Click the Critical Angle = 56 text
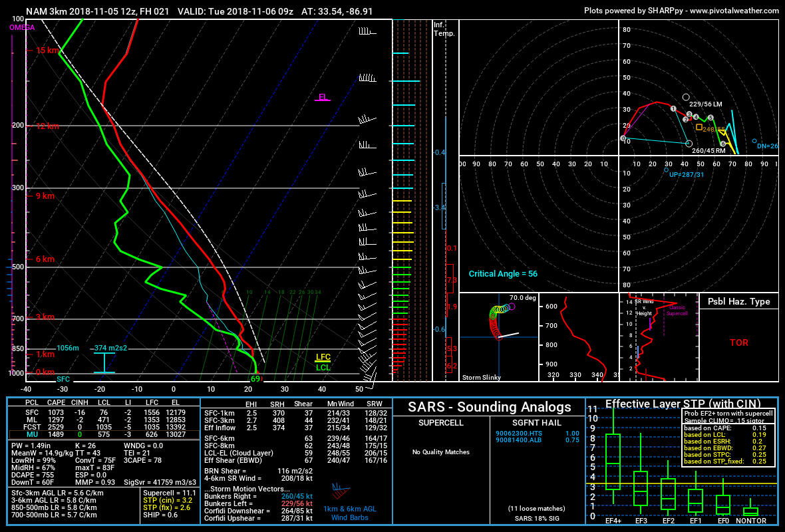Image resolution: width=785 pixels, height=532 pixels. click(502, 274)
